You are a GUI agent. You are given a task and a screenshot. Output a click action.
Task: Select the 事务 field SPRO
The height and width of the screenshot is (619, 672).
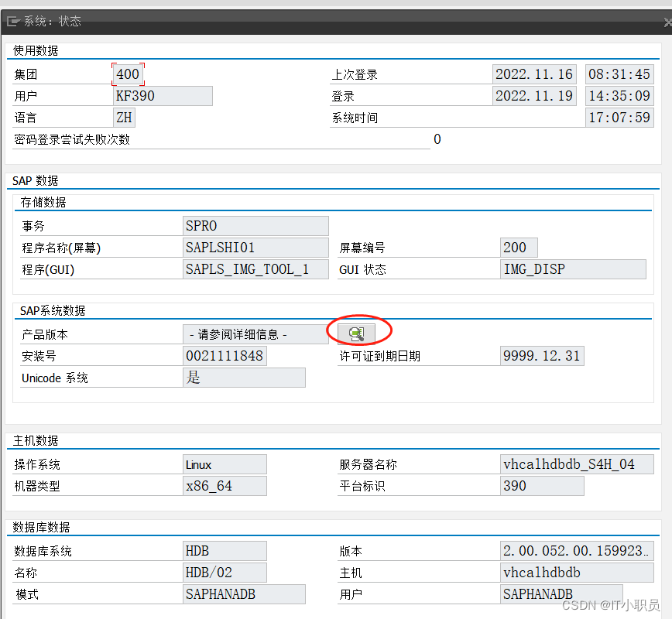tap(255, 226)
